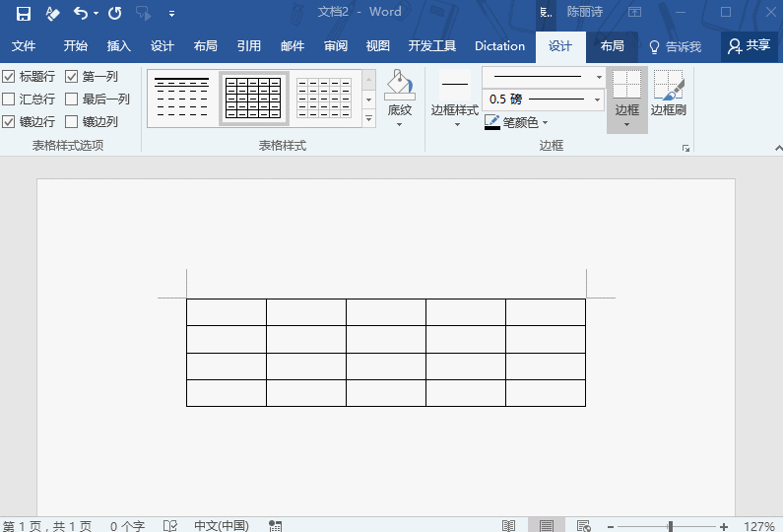
Task: Switch to print layout view
Action: click(x=547, y=525)
